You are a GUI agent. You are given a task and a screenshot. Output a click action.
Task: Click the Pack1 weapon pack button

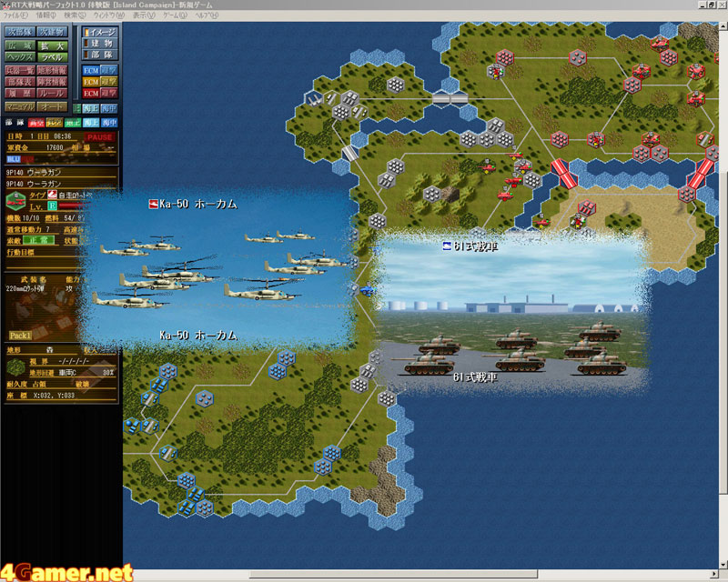[x=20, y=335]
